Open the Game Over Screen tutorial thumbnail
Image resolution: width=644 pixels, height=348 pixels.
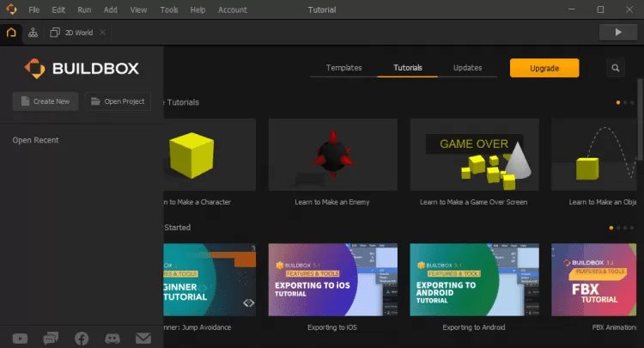pos(474,155)
